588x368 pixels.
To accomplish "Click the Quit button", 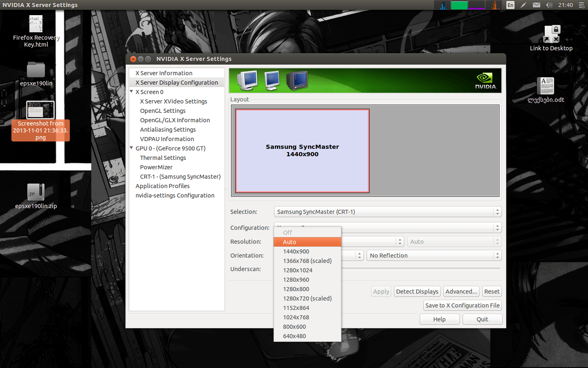I will pos(482,319).
